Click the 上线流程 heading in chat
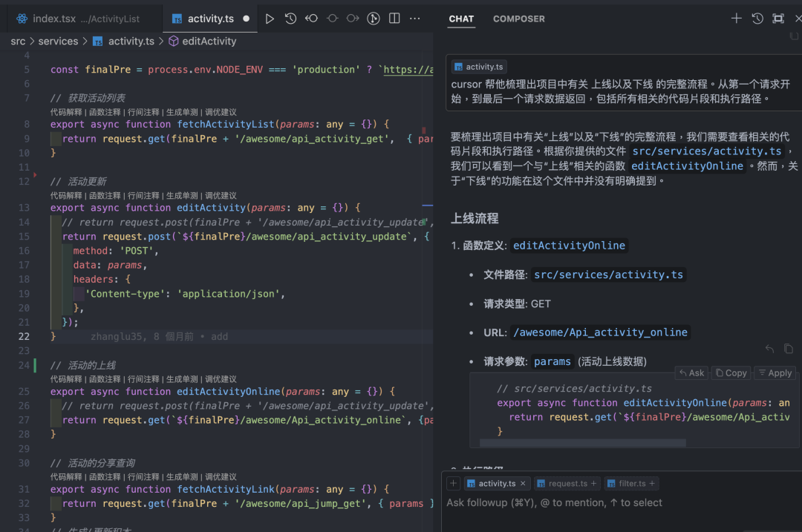Viewport: 802px width, 532px height. 474,219
